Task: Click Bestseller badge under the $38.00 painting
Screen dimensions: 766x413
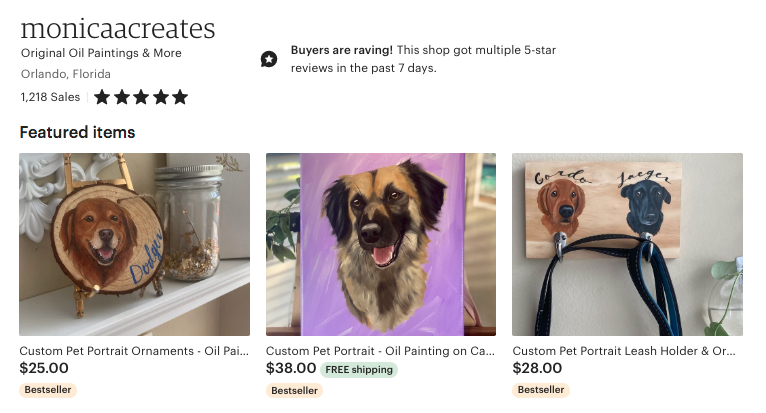Action: [294, 390]
